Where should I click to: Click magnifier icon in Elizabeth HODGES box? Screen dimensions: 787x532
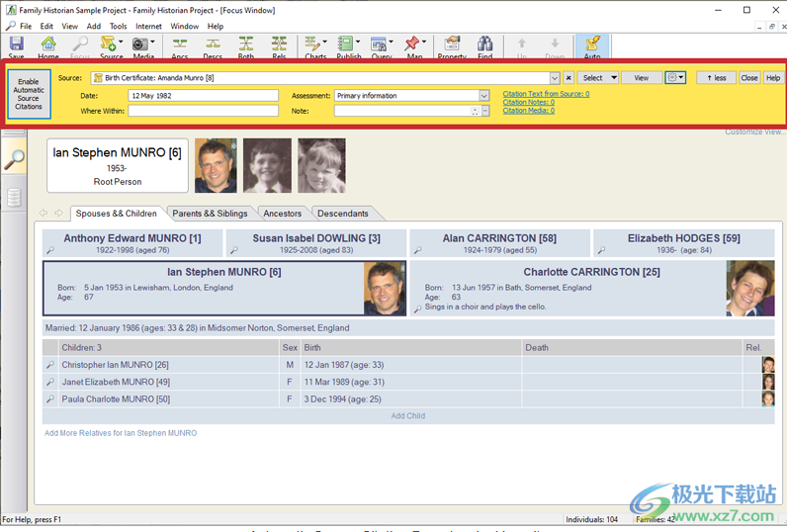click(601, 250)
